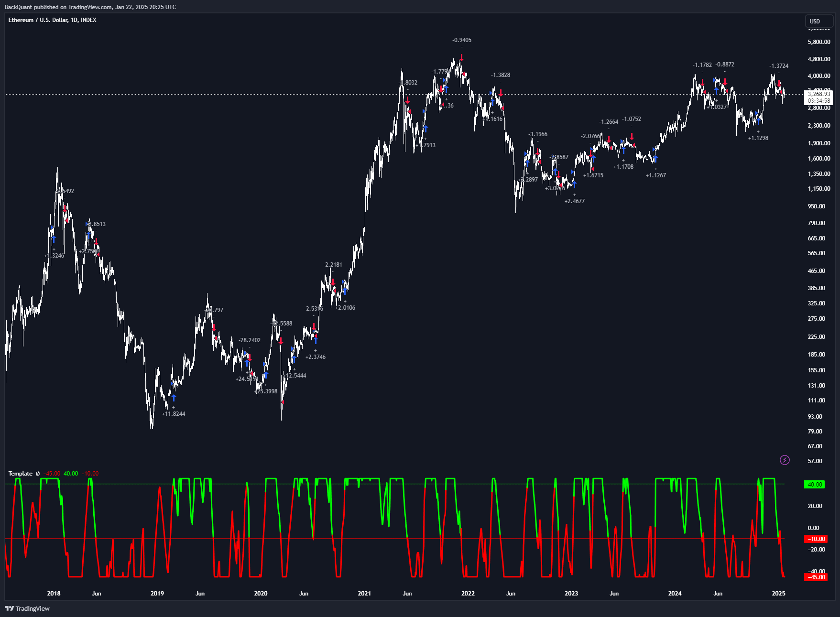Click the 1,150.00 price axis label
This screenshot has height=617, width=840.
pyautogui.click(x=819, y=189)
